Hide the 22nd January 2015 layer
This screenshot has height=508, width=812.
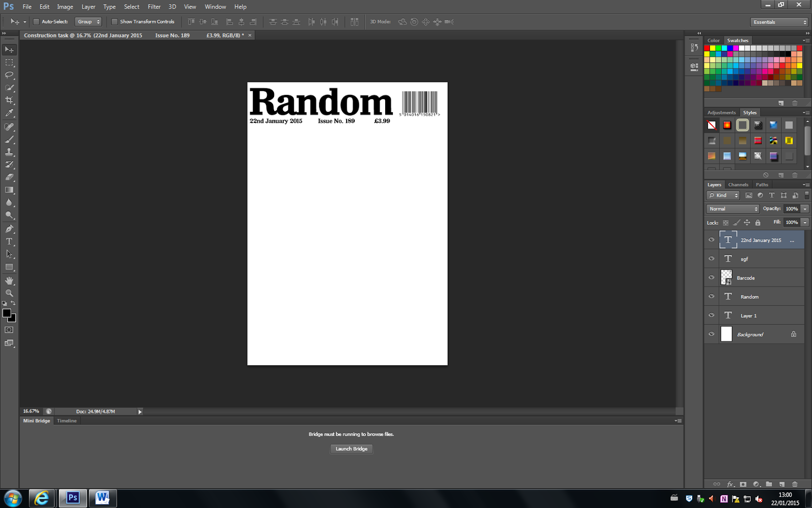[x=712, y=240]
